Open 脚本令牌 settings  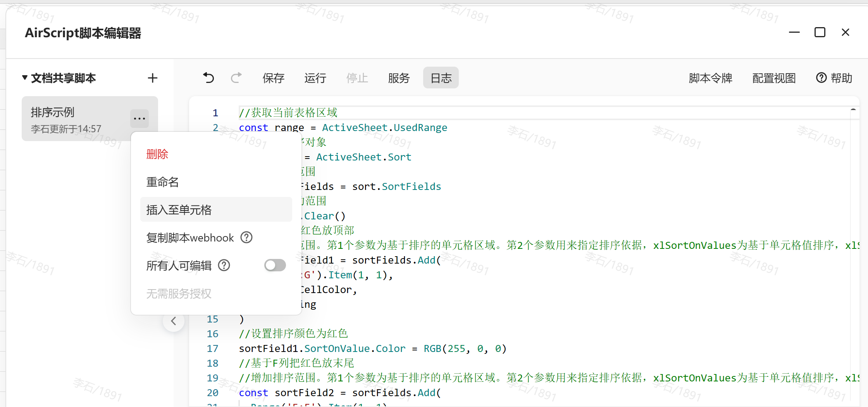tap(710, 78)
